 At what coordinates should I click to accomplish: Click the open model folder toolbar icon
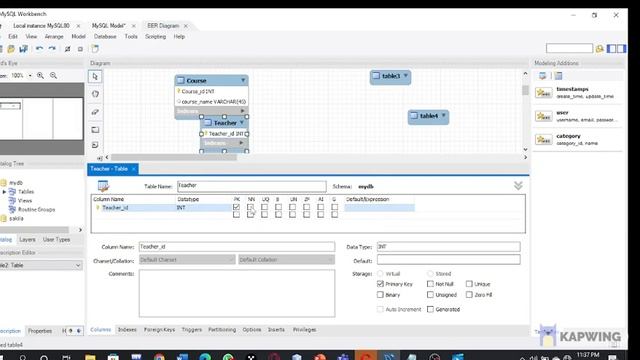point(11,49)
